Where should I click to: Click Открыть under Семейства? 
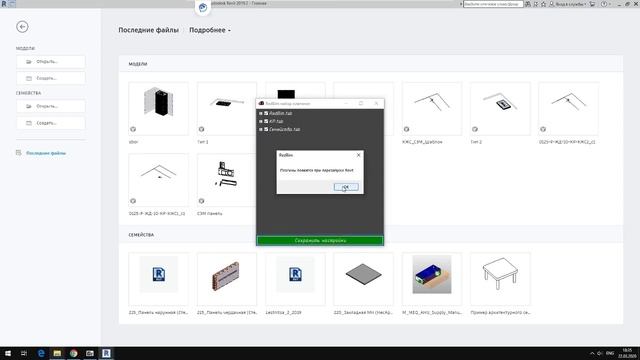pyautogui.click(x=51, y=106)
